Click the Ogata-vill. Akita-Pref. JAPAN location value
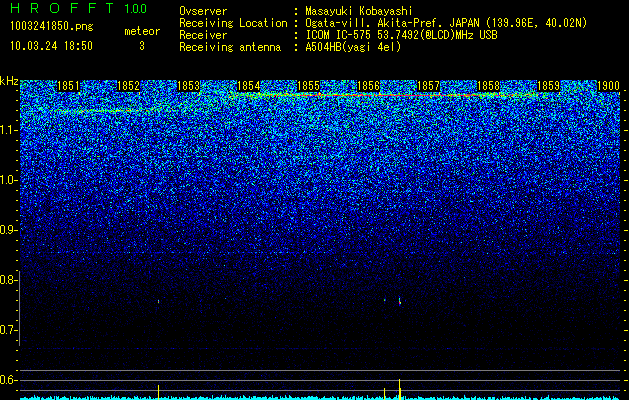This screenshot has width=629, height=400. (x=446, y=23)
